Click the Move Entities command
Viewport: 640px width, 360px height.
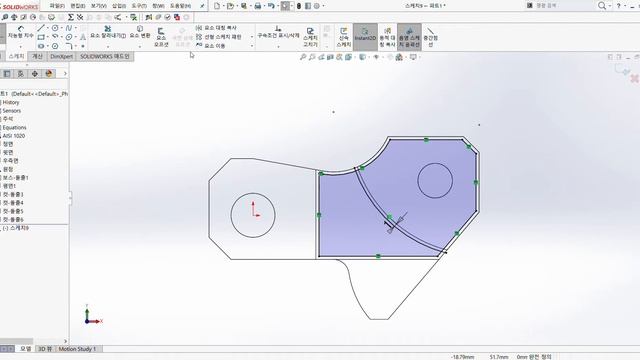click(x=211, y=46)
